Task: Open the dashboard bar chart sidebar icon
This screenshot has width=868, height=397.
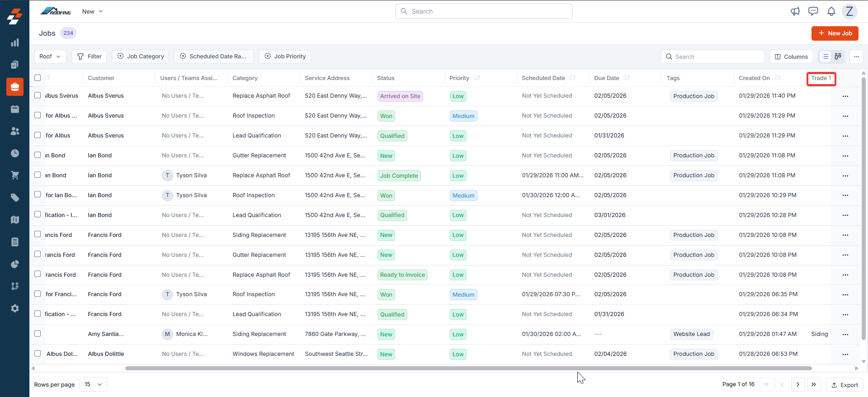Action: coord(15,43)
